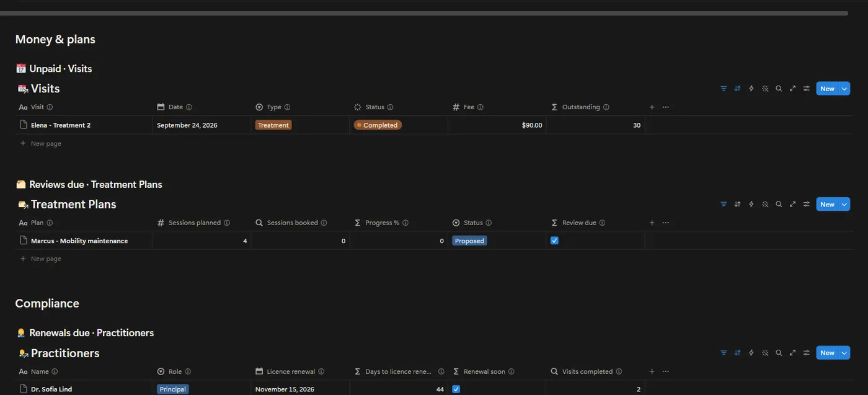Expand New dropdown arrow for Treatment Plans

(844, 204)
